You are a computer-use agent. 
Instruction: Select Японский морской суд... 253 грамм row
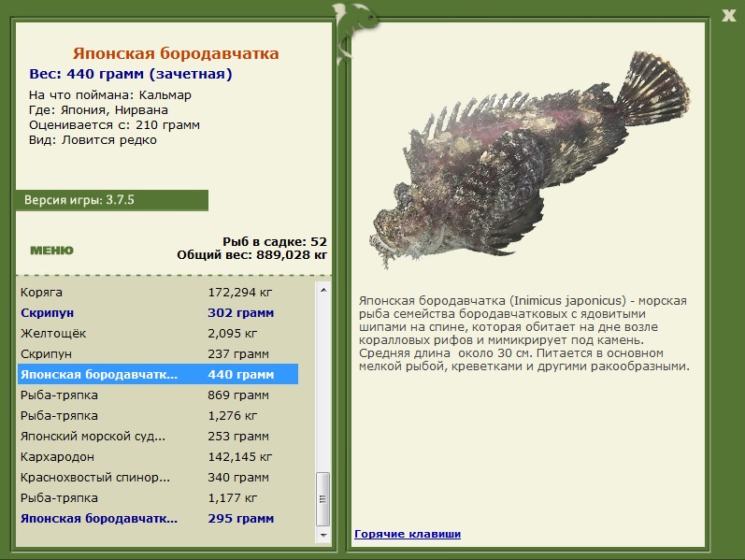[x=158, y=437]
